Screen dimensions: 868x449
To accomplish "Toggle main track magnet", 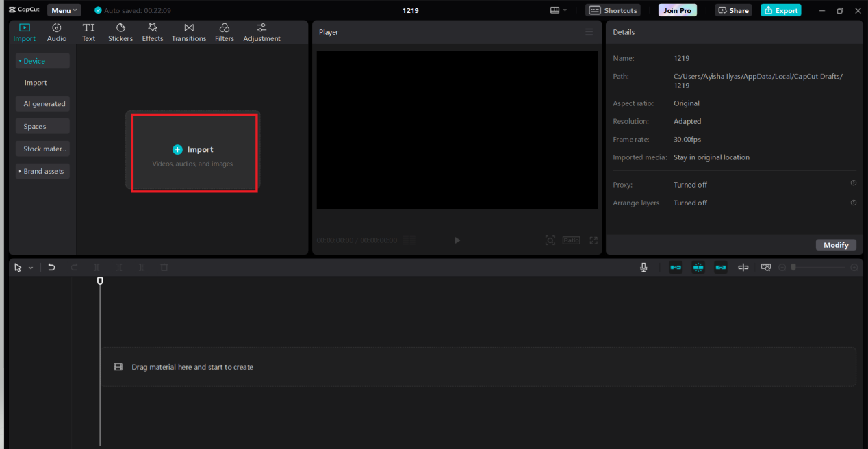I will click(676, 268).
